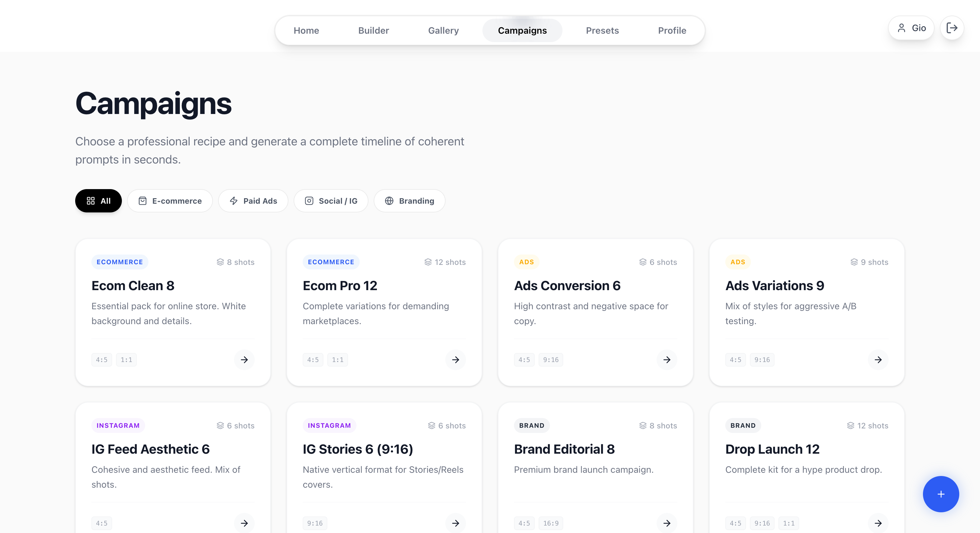980x533 pixels.
Task: Switch to the Builder tab
Action: tap(373, 30)
